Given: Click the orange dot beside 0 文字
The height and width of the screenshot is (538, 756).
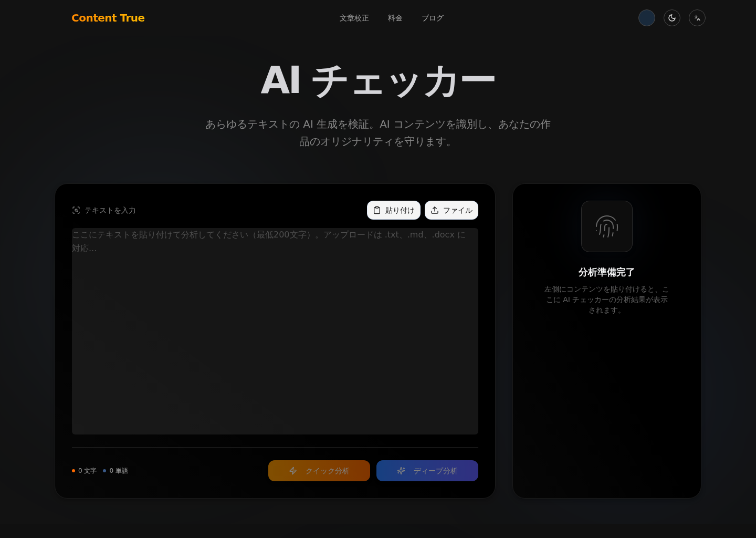Looking at the screenshot, I should point(73,471).
